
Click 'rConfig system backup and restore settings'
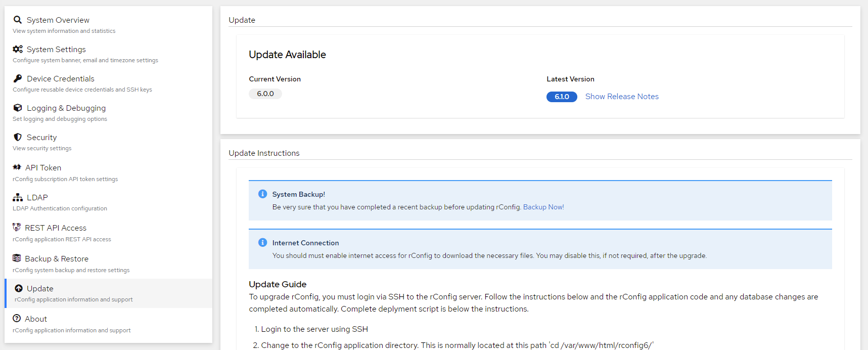71,270
